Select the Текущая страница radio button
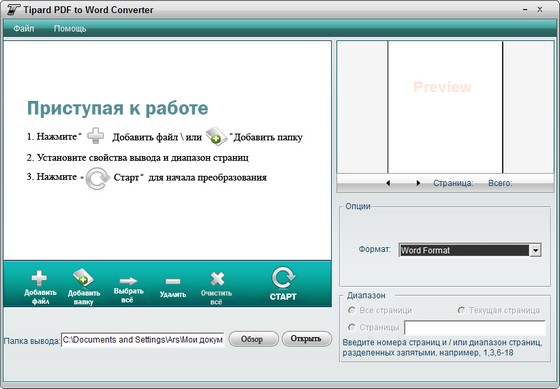Image resolution: width=560 pixels, height=389 pixels. tap(461, 310)
